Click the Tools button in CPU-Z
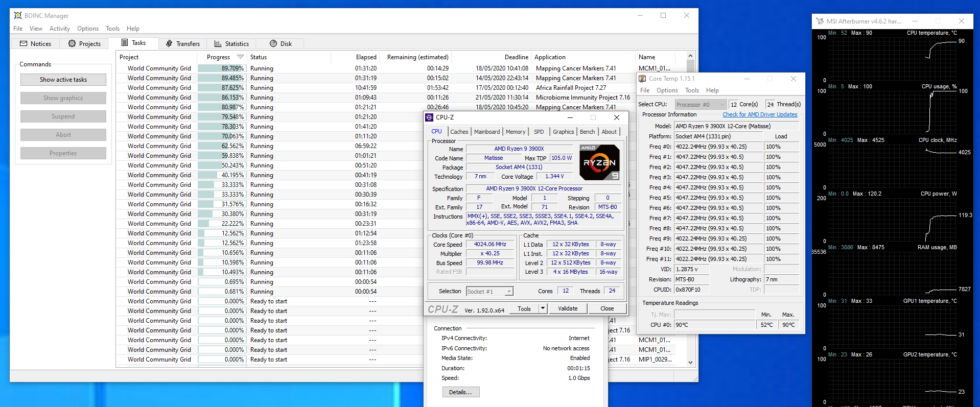The height and width of the screenshot is (407, 980). pos(524,309)
